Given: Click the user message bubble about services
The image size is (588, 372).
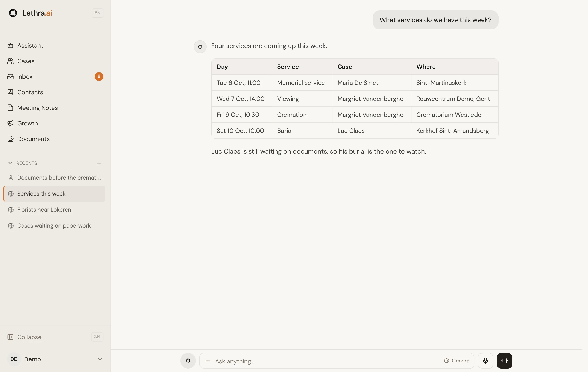Looking at the screenshot, I should pyautogui.click(x=435, y=20).
